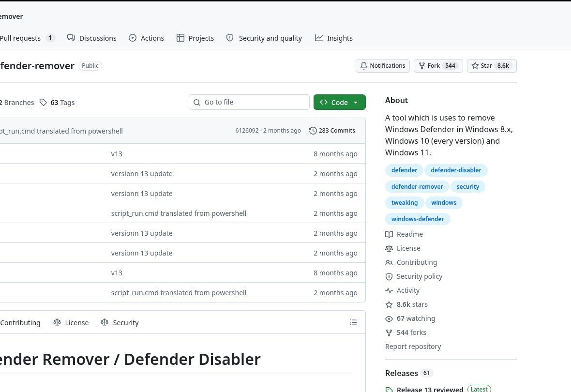
Task: Click the Actions play circle icon
Action: point(133,38)
